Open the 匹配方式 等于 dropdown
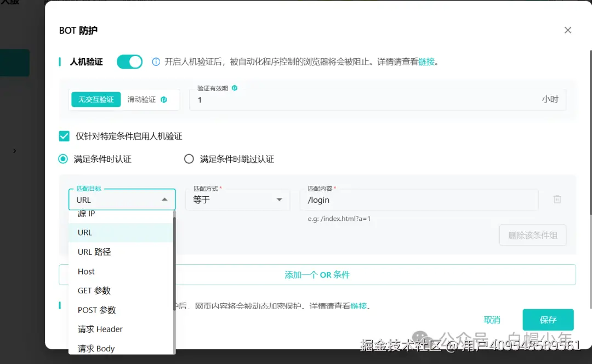Image resolution: width=592 pixels, height=364 pixels. coord(238,200)
